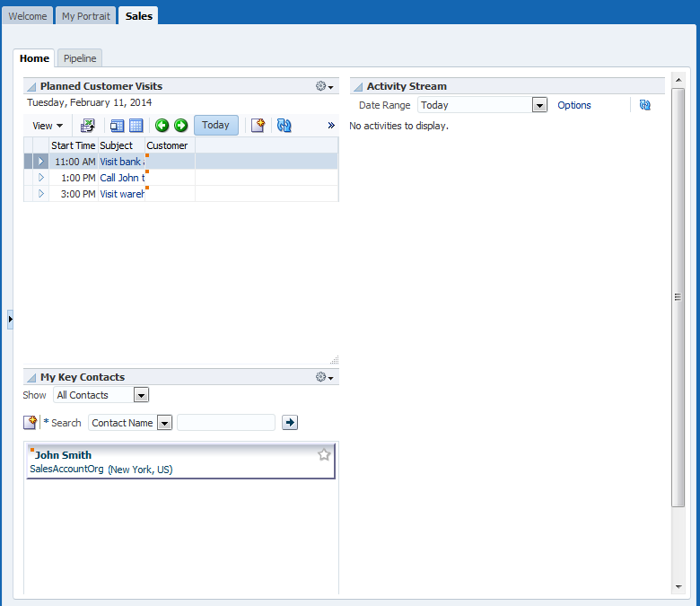Click the vertical scrollbar thumb
Screen dimensions: 700x606
(678, 297)
